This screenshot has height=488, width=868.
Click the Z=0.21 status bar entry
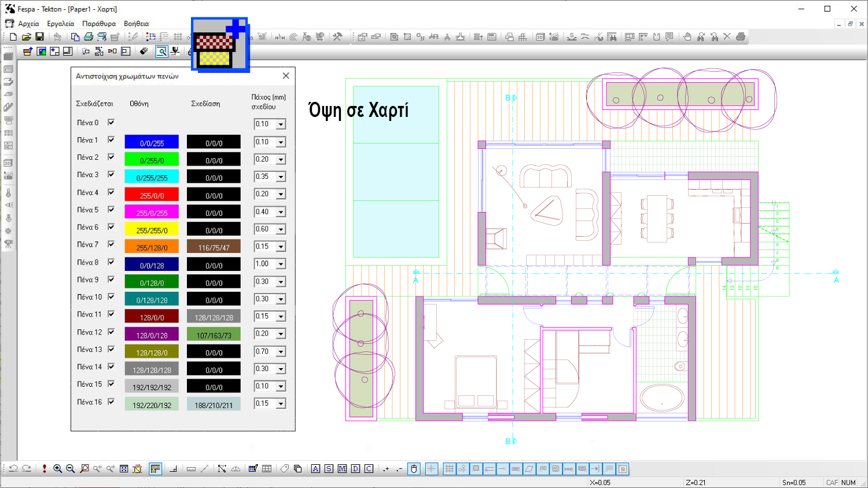696,482
